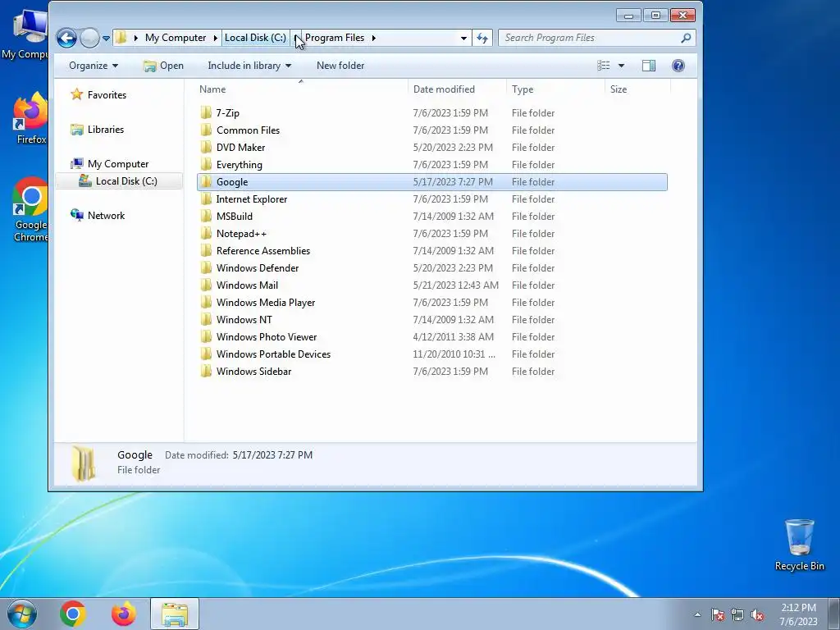840x630 pixels.
Task: Expand the arrow after My Computer breadcrumb
Action: tap(216, 38)
